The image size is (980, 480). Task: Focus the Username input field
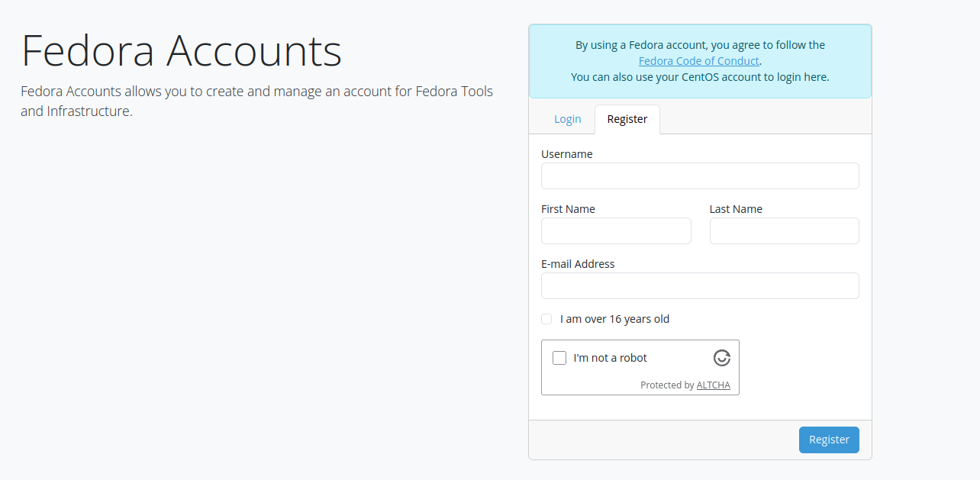coord(700,176)
